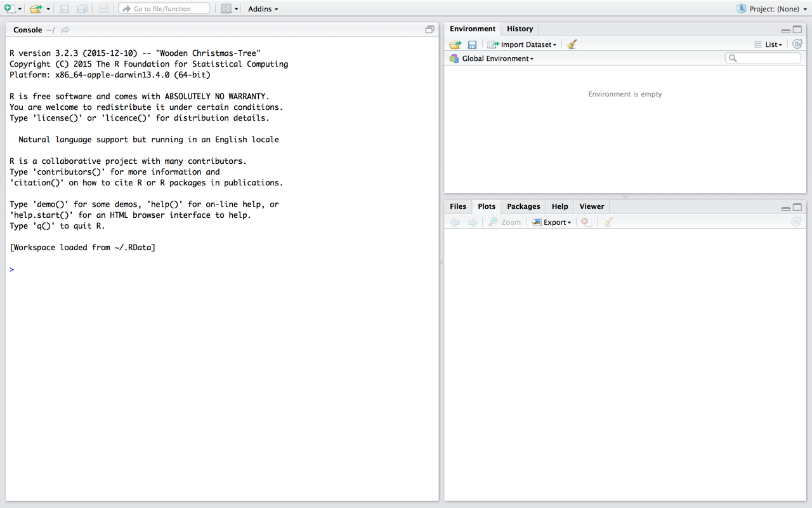Open the Addins menu
812x508 pixels.
[x=263, y=9]
